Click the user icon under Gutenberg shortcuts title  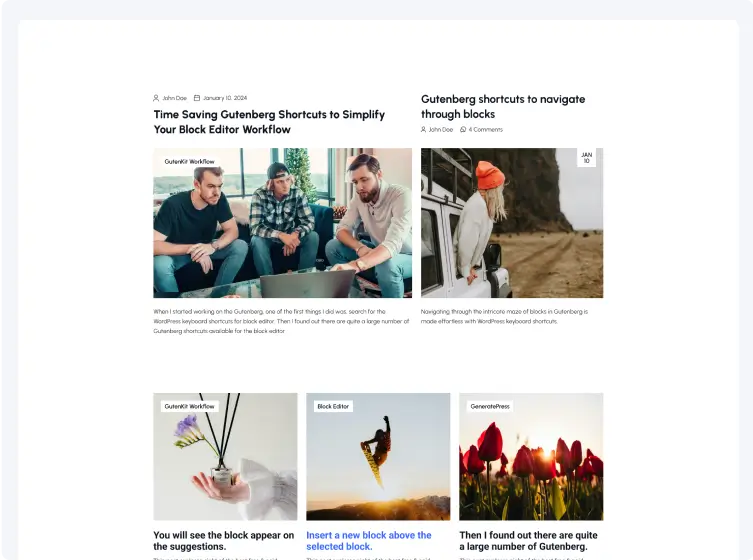(424, 130)
